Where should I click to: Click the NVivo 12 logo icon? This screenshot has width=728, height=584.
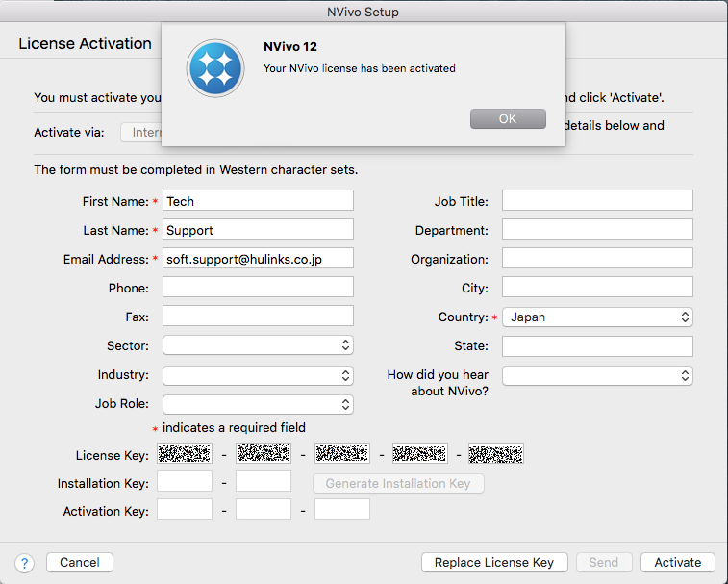click(215, 68)
